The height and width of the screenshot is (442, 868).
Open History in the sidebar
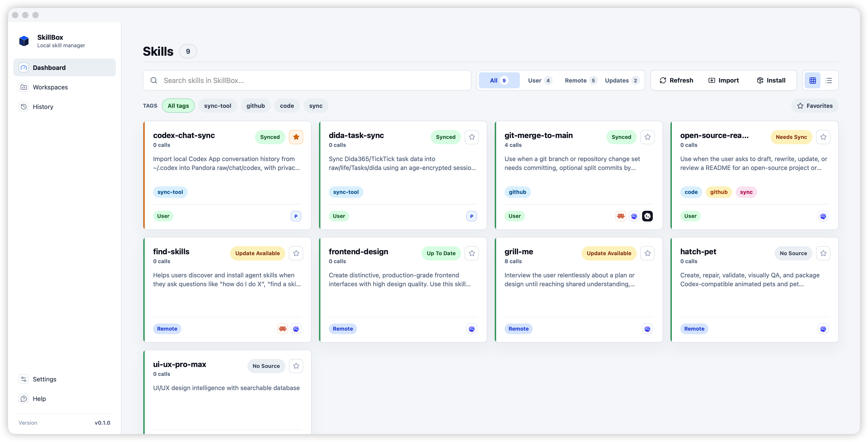point(65,107)
